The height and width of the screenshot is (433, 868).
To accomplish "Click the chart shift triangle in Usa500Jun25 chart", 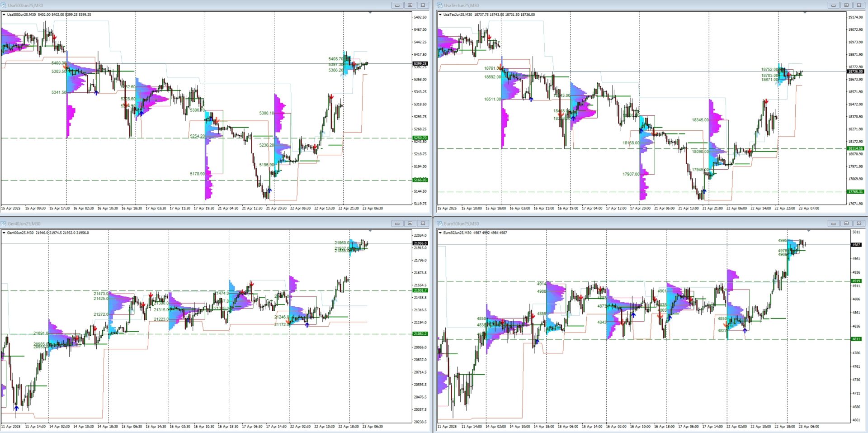I will [370, 13].
